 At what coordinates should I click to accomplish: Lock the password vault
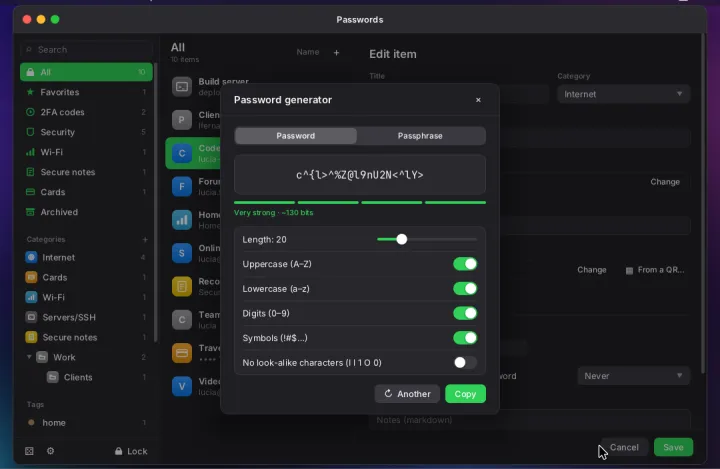click(x=131, y=451)
